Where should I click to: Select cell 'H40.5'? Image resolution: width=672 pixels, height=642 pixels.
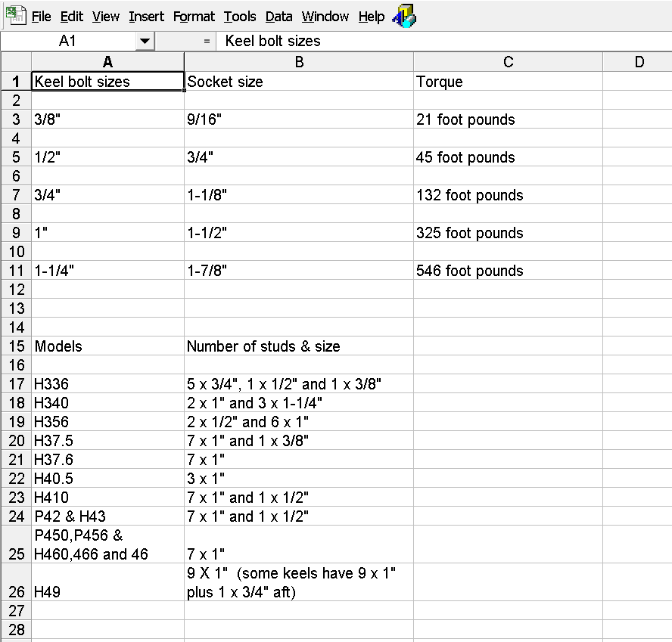click(107, 478)
